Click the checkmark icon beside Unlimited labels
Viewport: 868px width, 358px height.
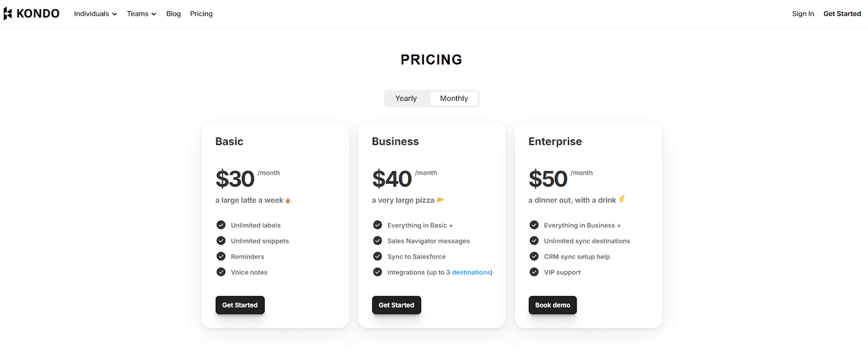221,225
